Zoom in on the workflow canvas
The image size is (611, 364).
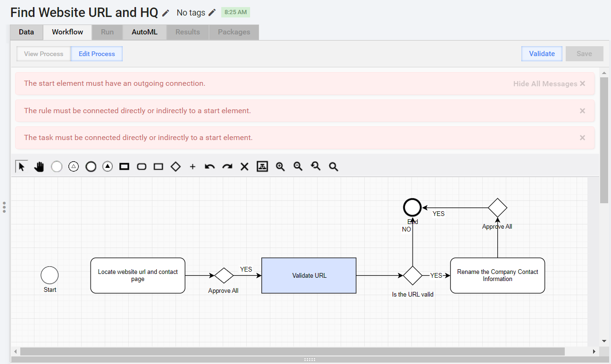[x=280, y=166]
